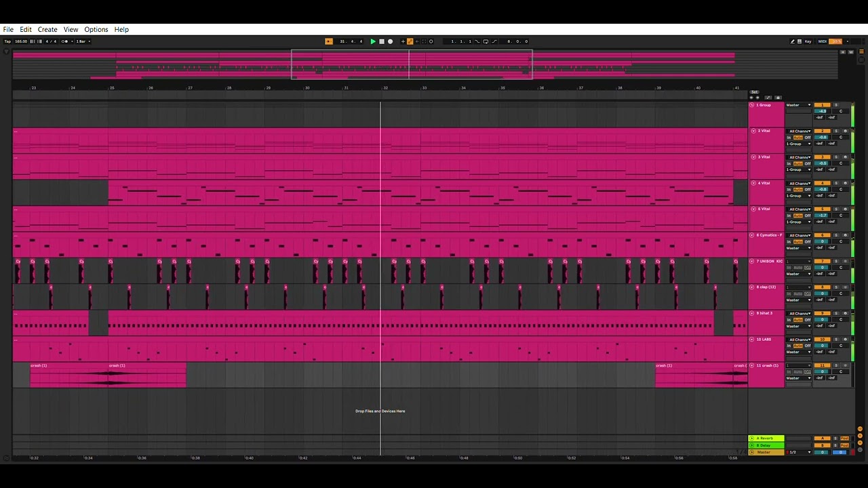Open 1 Group output Master dropdown
Image resolution: width=868 pixels, height=488 pixels.
pos(799,105)
